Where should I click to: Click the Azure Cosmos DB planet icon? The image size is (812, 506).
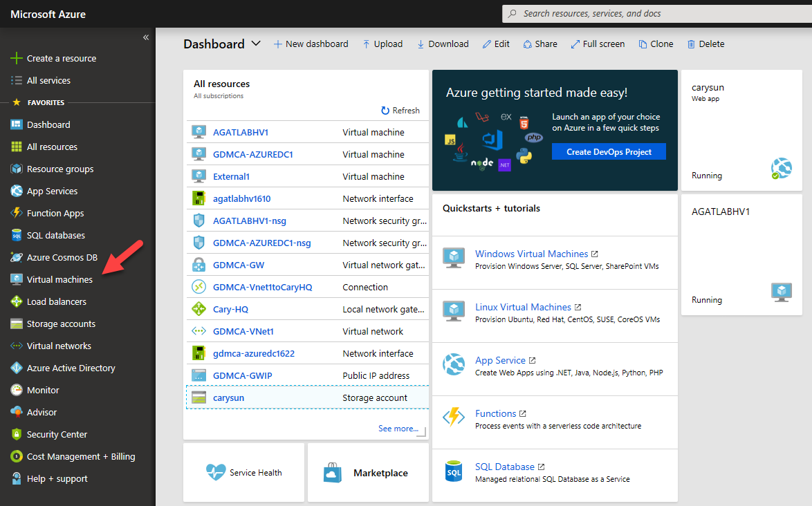17,257
